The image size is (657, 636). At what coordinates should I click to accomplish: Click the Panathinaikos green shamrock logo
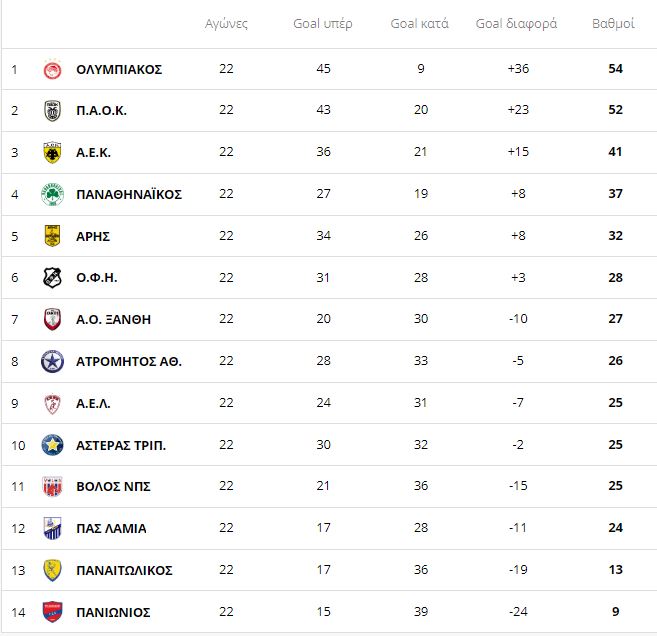click(52, 194)
